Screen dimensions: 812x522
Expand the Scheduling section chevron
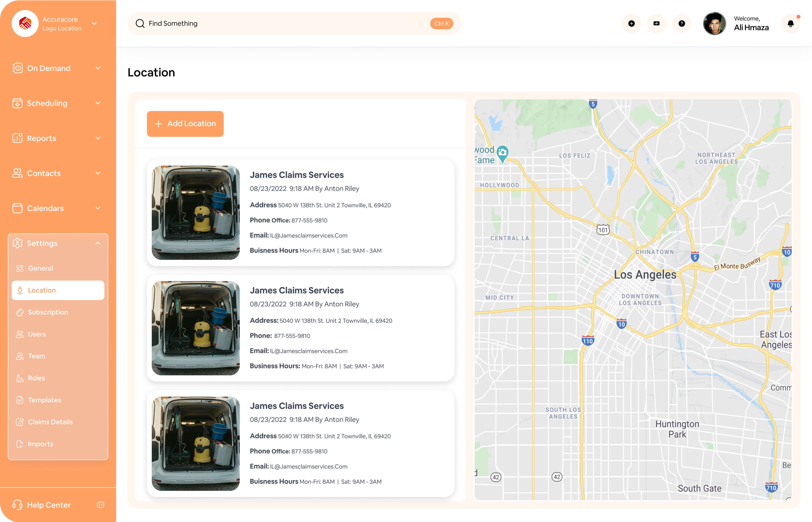tap(98, 103)
